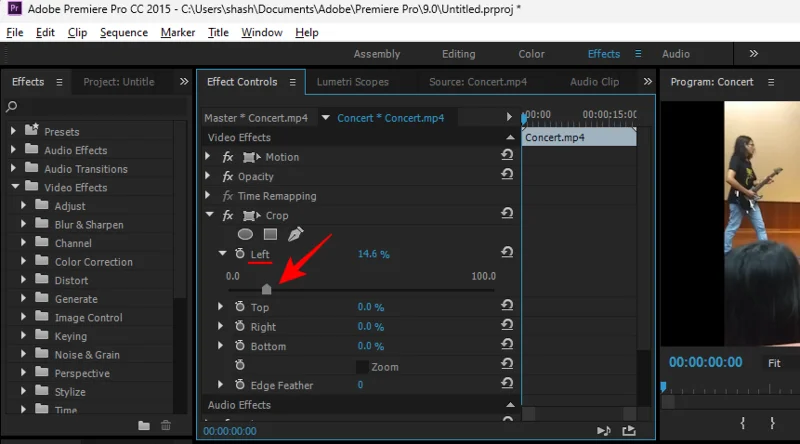Create a 4-point polygon mask for Crop
The height and width of the screenshot is (444, 800).
[x=270, y=234]
